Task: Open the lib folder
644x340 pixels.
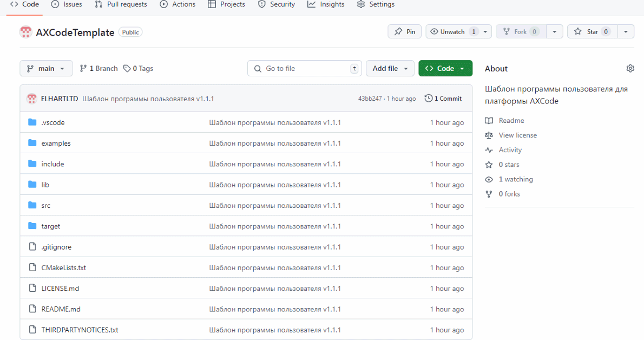Action: (x=45, y=185)
